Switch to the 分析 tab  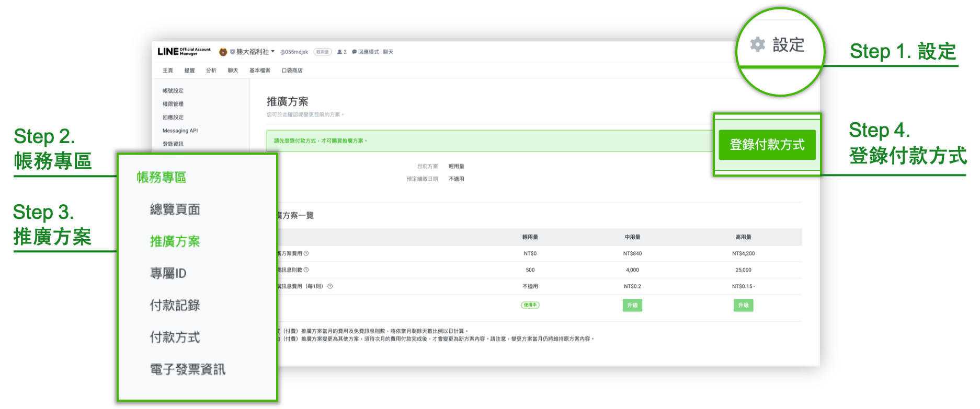(x=211, y=71)
